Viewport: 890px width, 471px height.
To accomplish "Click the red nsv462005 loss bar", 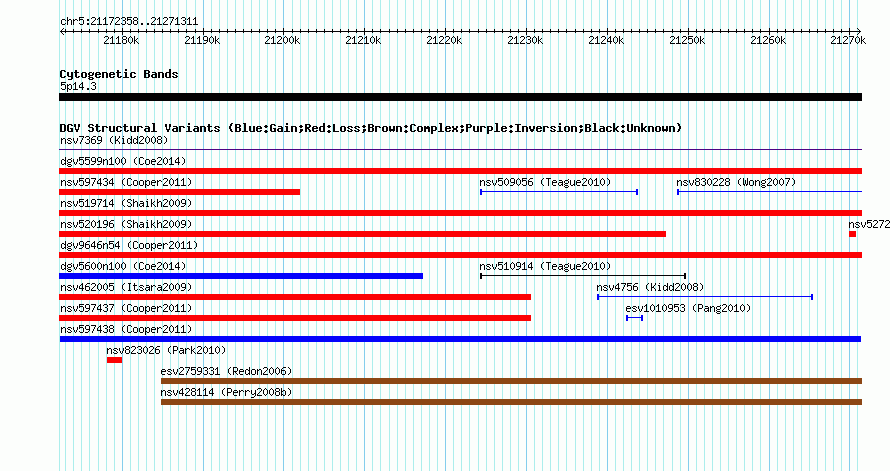I will tap(295, 297).
